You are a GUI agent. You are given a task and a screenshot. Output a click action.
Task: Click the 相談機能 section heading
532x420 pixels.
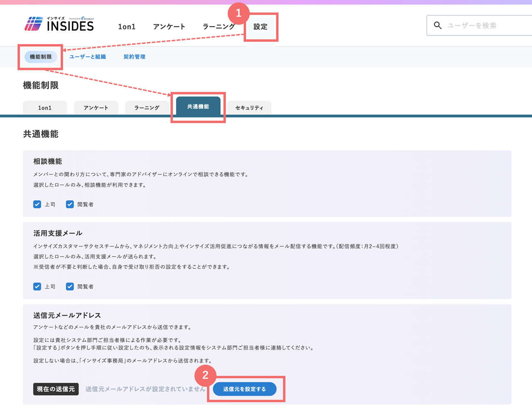point(48,161)
